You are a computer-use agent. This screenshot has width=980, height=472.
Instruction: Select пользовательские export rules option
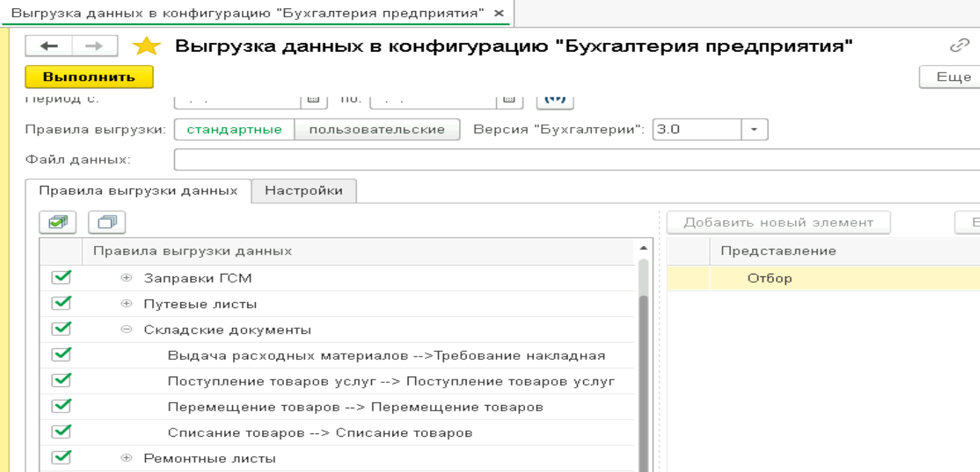[x=377, y=130]
